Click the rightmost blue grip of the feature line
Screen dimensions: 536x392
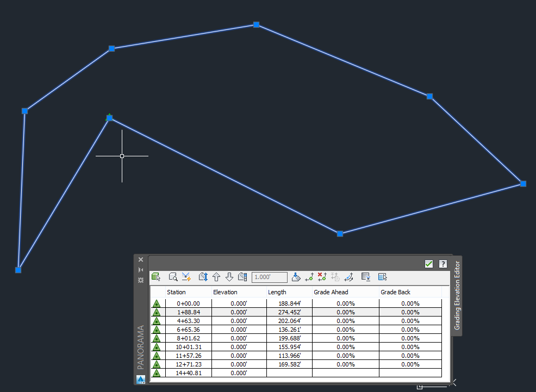[523, 184]
